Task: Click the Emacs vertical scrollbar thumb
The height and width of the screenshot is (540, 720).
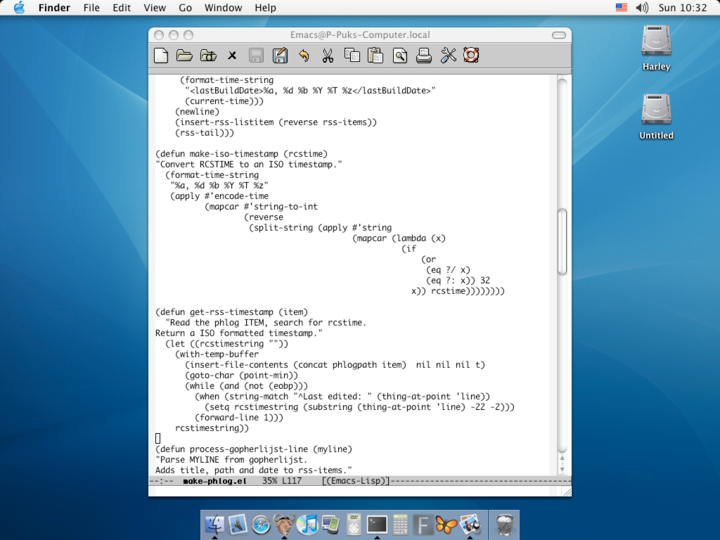Action: pos(562,242)
